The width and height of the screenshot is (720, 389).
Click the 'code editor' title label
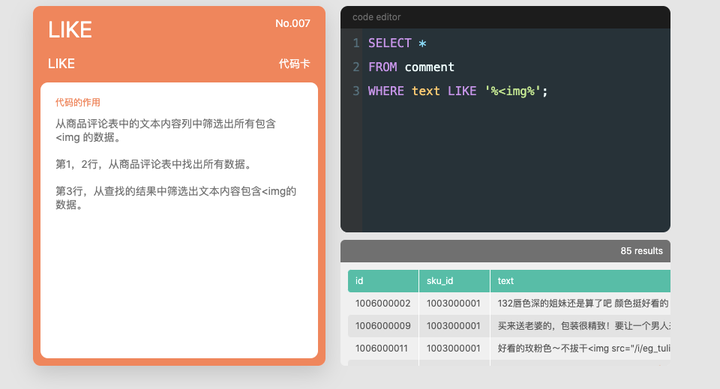(377, 17)
